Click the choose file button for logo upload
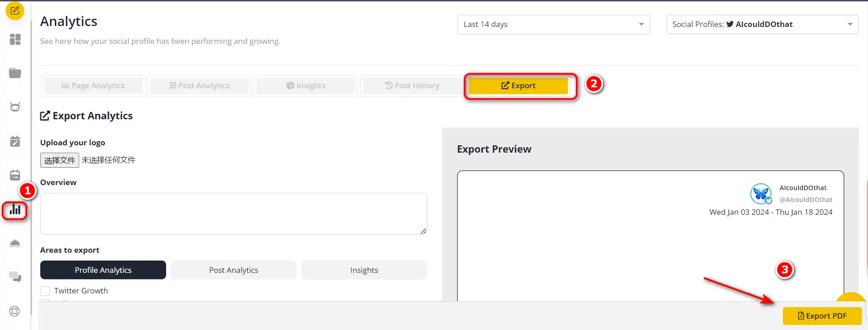Image resolution: width=868 pixels, height=330 pixels. (x=59, y=160)
